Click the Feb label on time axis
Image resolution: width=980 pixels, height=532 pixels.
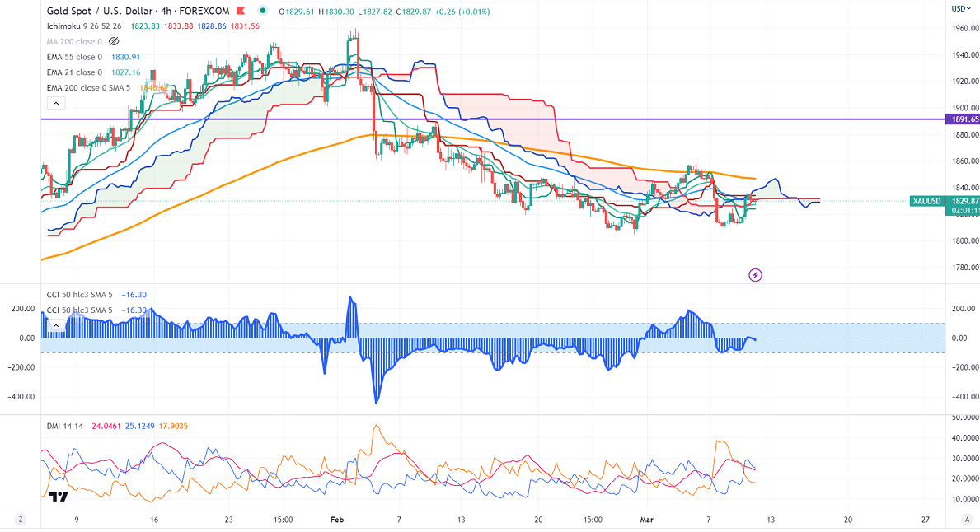point(336,520)
